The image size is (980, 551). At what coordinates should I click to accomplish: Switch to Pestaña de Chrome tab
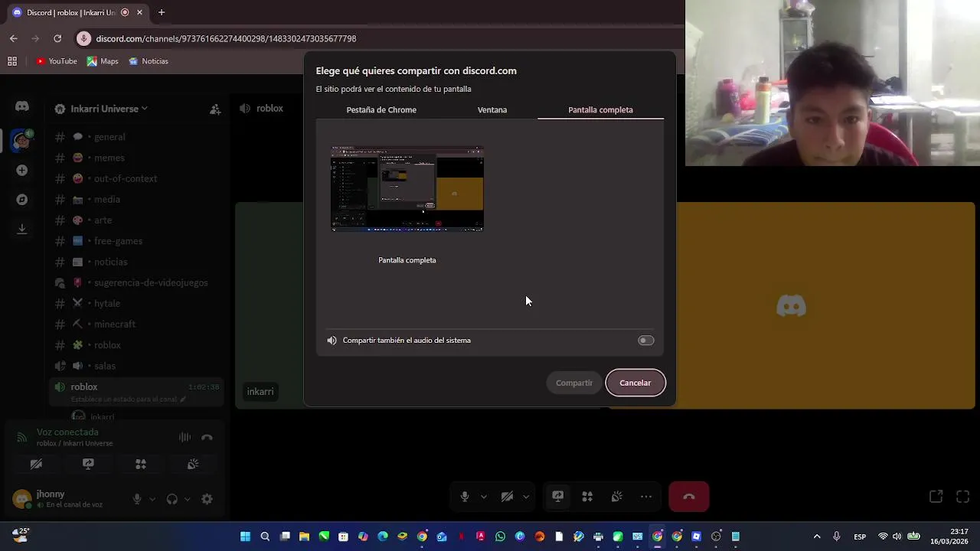coord(381,109)
